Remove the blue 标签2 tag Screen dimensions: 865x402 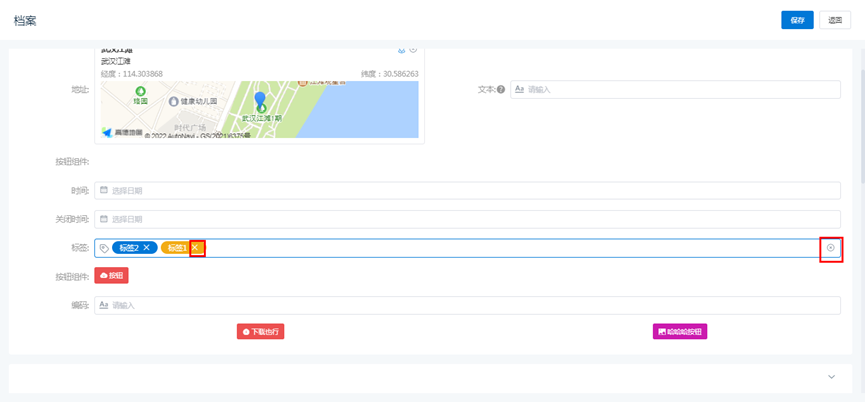click(x=147, y=248)
